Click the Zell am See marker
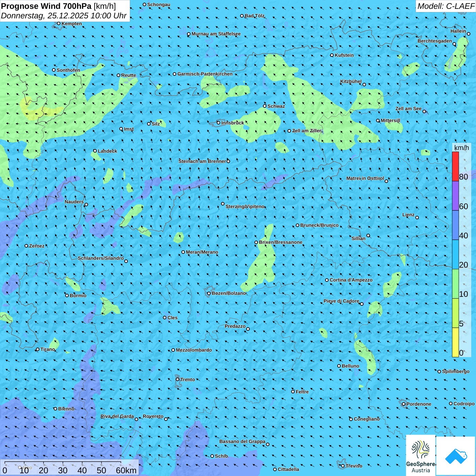 tap(424, 112)
